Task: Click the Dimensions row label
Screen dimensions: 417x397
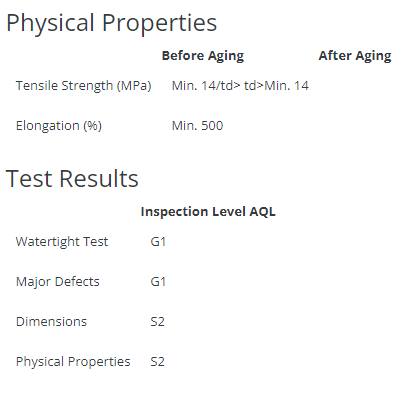Action: coord(51,322)
